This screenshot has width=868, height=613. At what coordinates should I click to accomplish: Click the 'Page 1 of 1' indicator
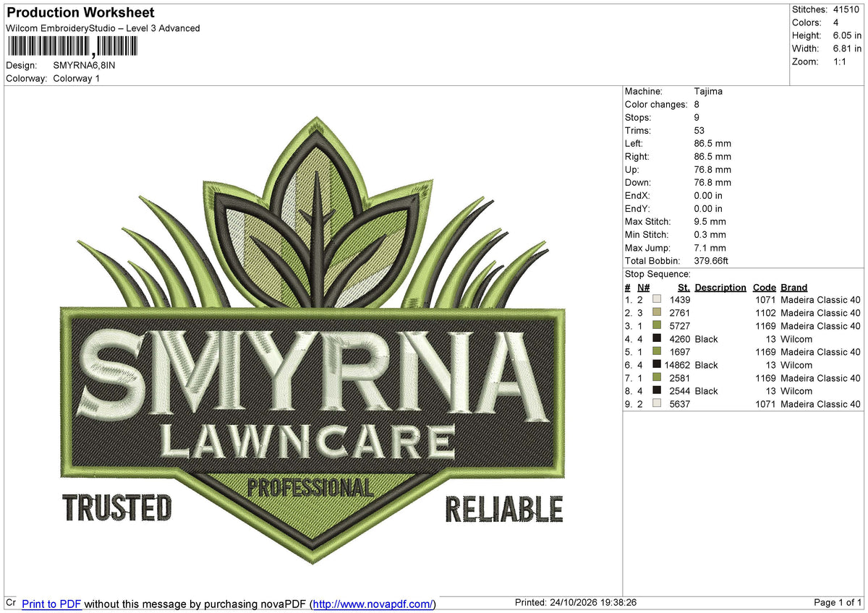(x=838, y=603)
